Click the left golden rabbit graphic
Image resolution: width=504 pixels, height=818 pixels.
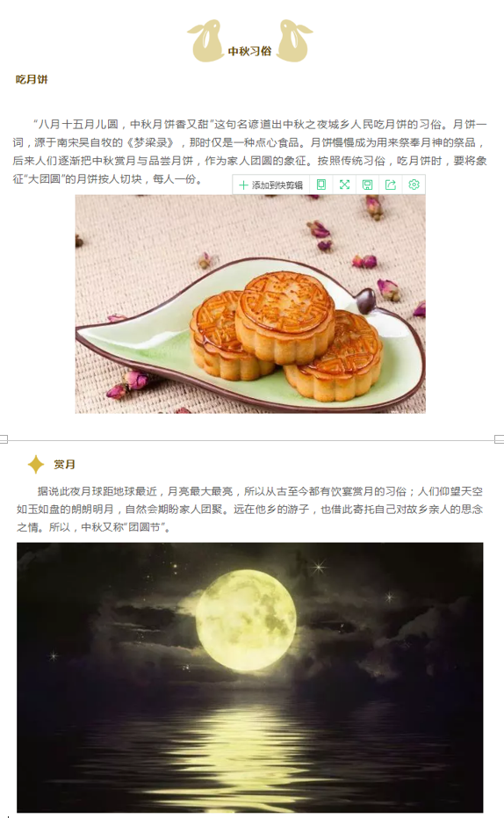[205, 41]
